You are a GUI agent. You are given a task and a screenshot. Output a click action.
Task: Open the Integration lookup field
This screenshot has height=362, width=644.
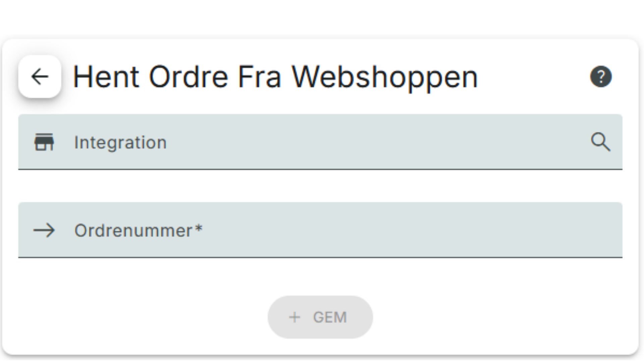pos(320,142)
